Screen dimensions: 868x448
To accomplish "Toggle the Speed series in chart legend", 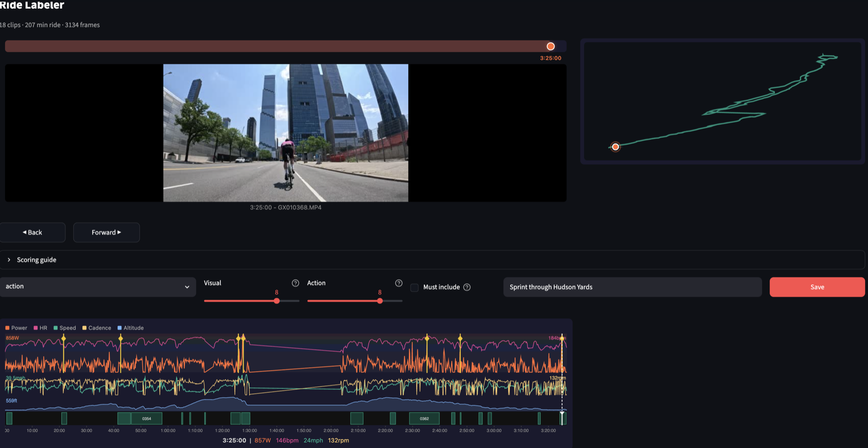I will (x=65, y=328).
